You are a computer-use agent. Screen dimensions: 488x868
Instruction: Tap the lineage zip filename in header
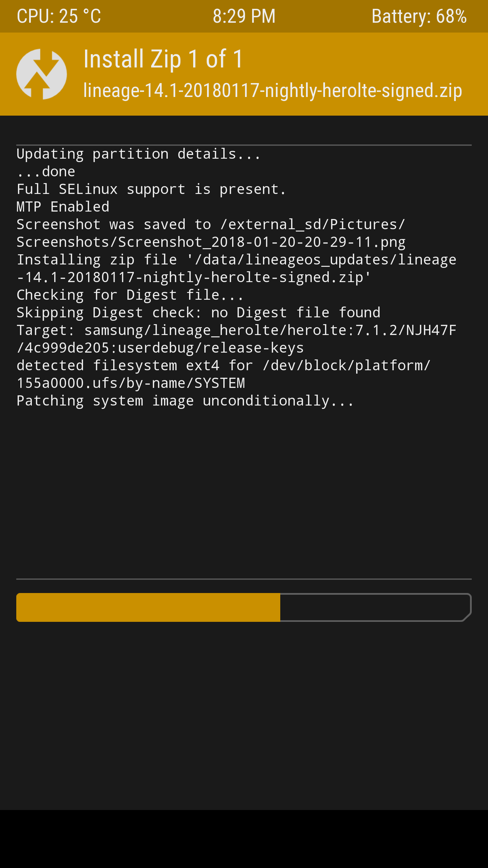click(272, 91)
